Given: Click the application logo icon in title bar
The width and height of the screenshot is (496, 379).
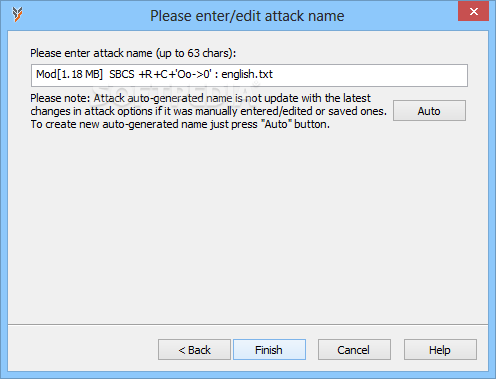Looking at the screenshot, I should tap(17, 14).
